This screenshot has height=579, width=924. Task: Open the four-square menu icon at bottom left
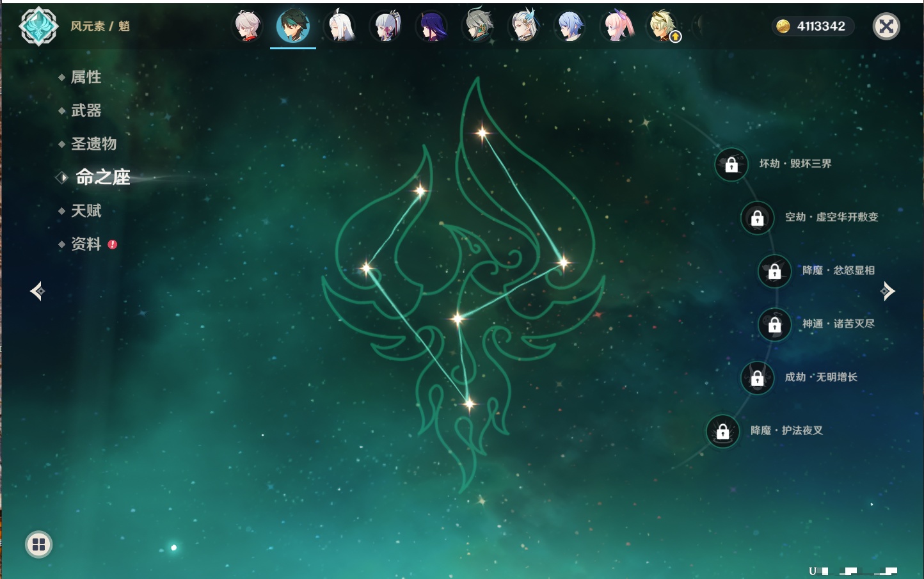click(38, 544)
